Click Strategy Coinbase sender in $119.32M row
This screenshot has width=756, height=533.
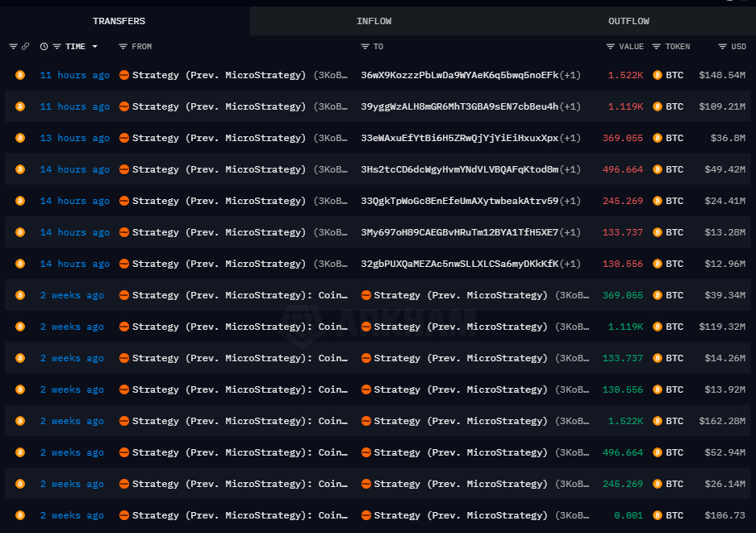click(240, 327)
